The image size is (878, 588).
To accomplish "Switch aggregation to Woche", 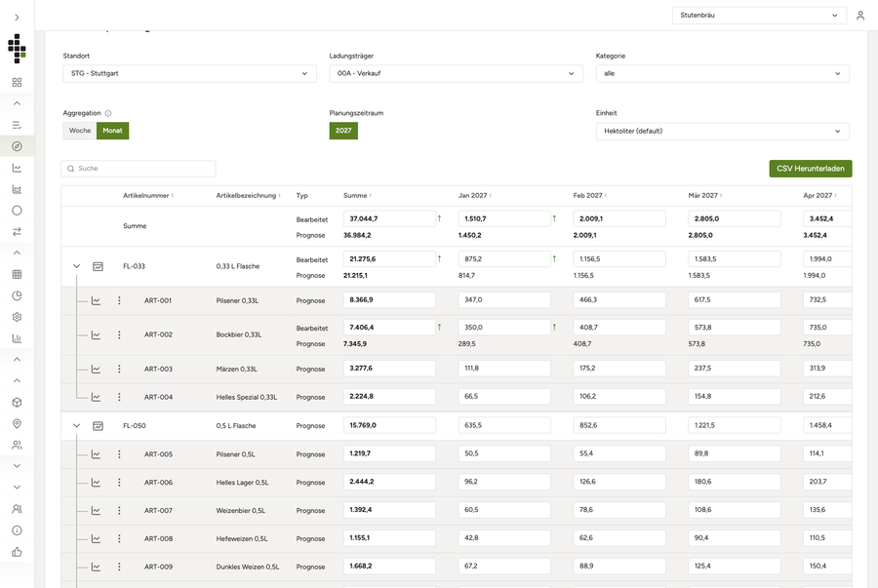I will point(80,131).
